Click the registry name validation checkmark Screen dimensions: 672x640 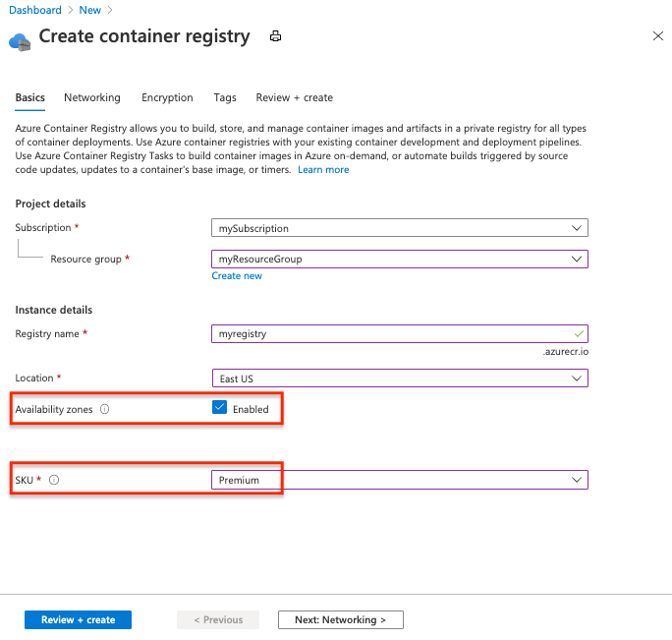pyautogui.click(x=580, y=333)
